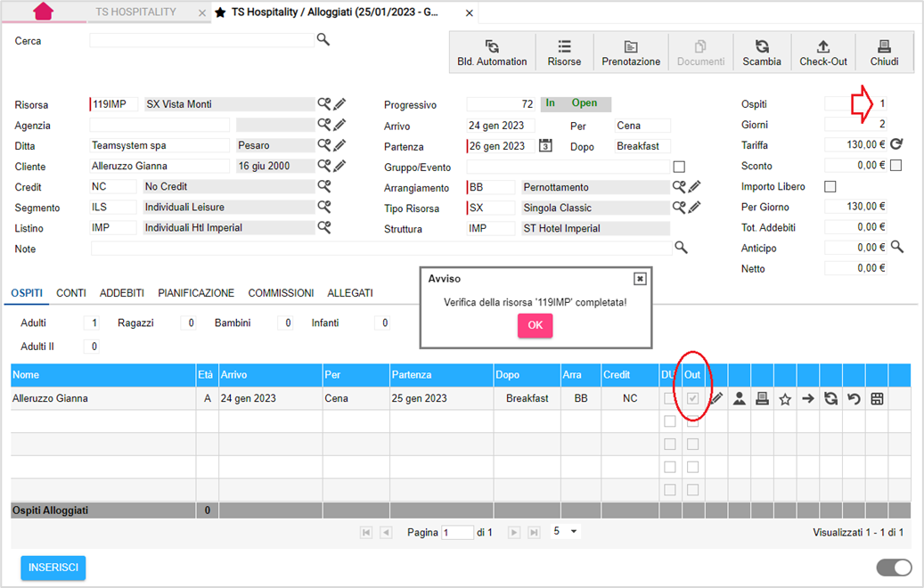Click the Anticipo magnifier icon
Screen dimensions: 924x588
tap(897, 247)
